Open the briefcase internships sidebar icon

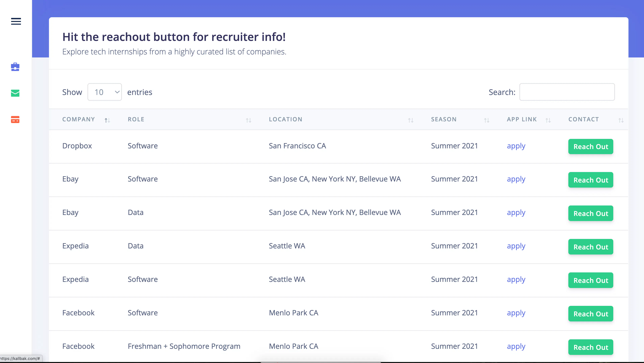pyautogui.click(x=15, y=67)
